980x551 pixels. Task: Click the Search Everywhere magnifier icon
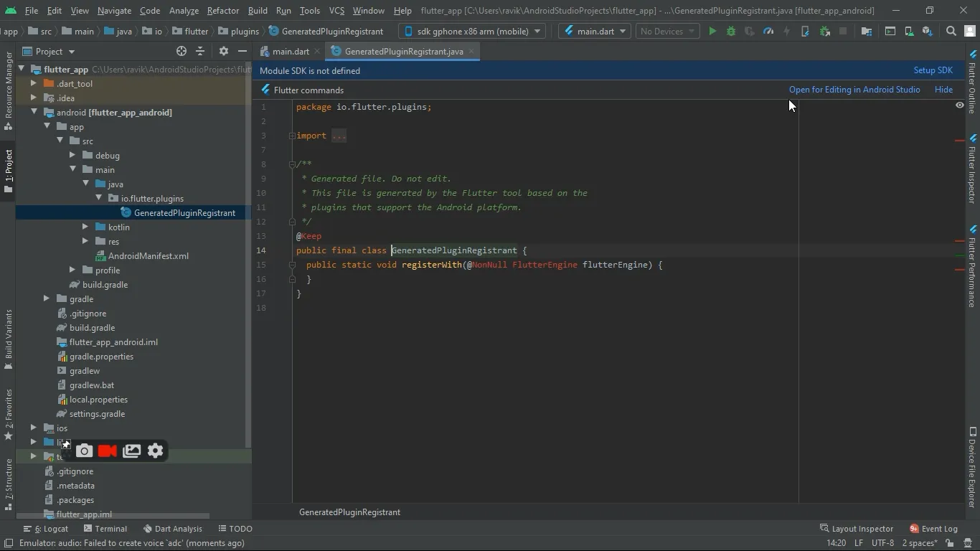coord(951,32)
